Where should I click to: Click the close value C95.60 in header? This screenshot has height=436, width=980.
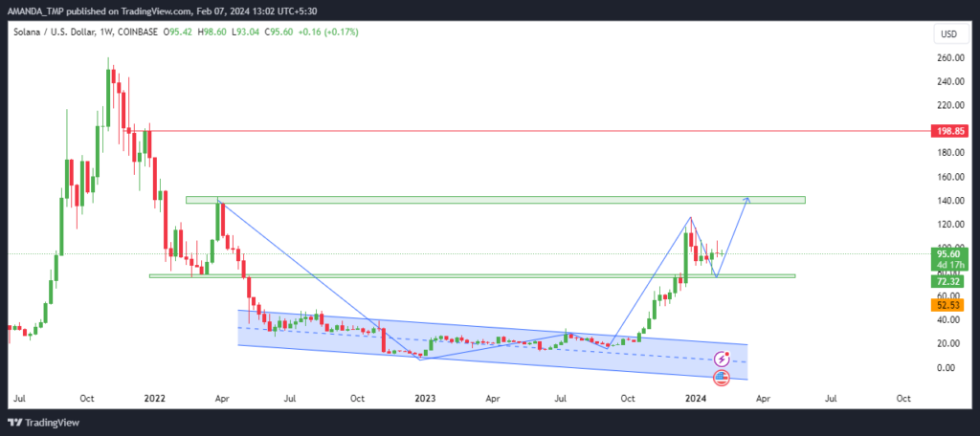coord(280,33)
